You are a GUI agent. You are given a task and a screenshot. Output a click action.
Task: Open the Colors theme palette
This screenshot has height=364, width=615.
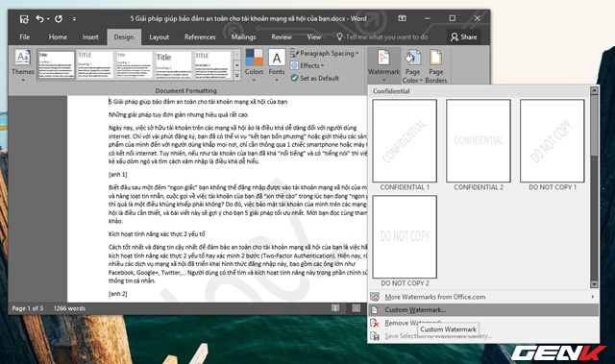254,65
